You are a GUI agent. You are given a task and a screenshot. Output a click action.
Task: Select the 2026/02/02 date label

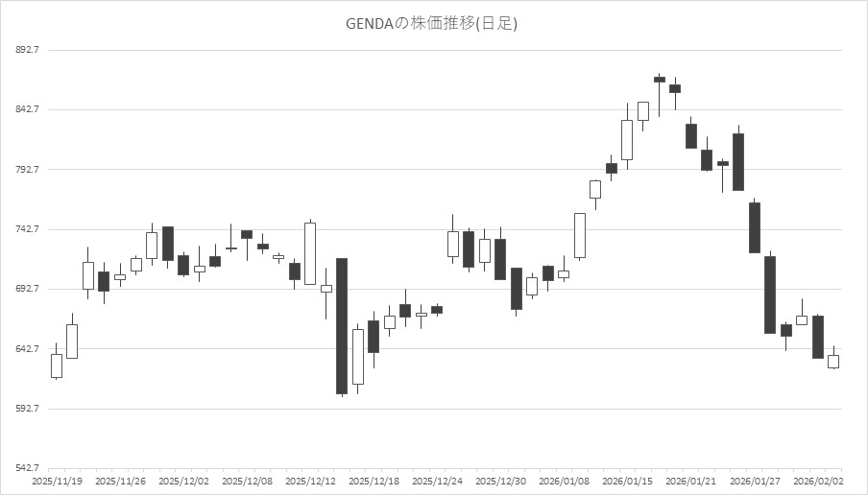click(817, 480)
